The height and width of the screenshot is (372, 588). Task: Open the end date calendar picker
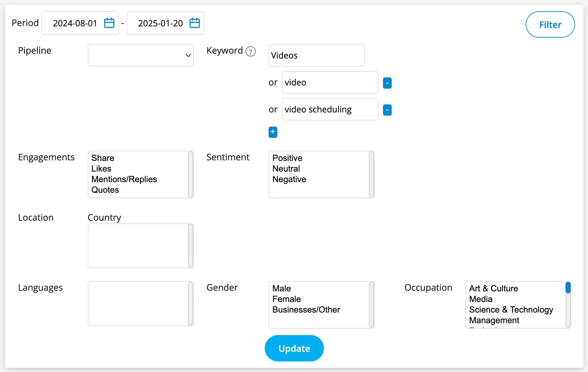pyautogui.click(x=195, y=23)
